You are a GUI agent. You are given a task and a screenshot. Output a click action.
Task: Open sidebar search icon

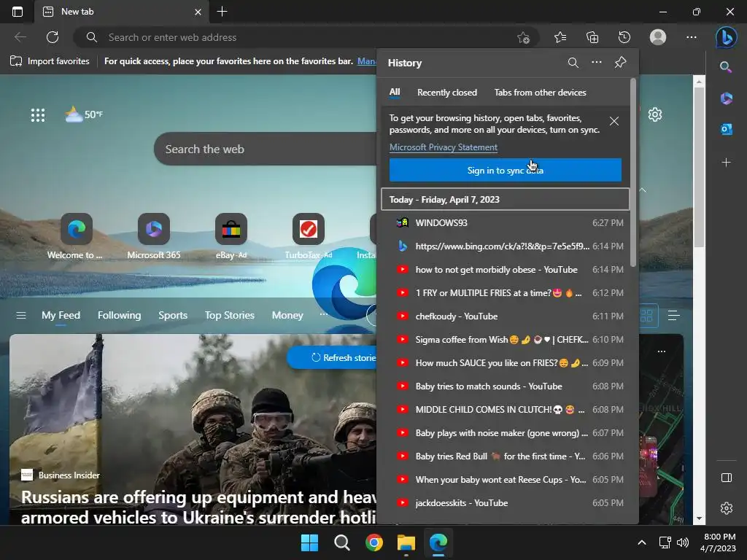[x=726, y=66]
